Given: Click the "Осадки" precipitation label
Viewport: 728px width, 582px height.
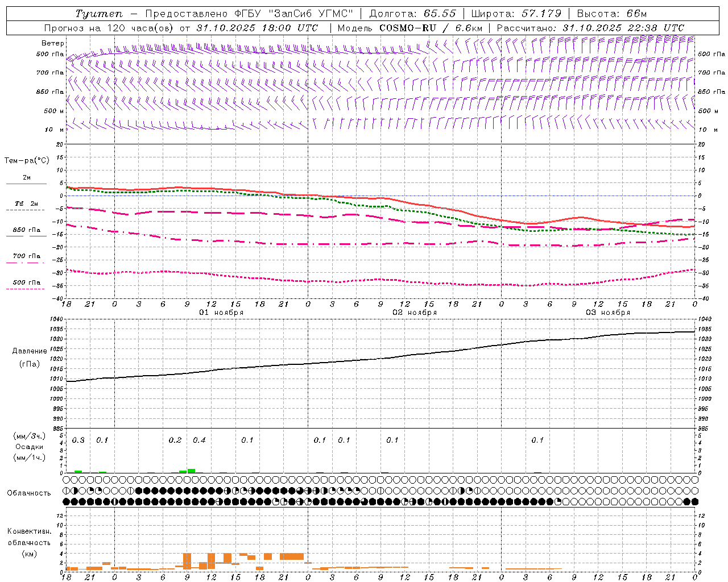Looking at the screenshot, I should click(x=29, y=447).
